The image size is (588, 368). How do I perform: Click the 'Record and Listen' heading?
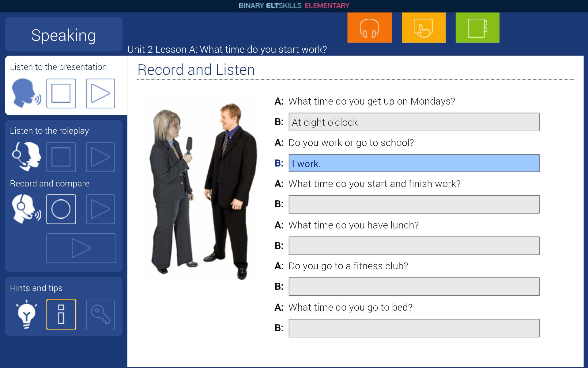[x=196, y=70]
